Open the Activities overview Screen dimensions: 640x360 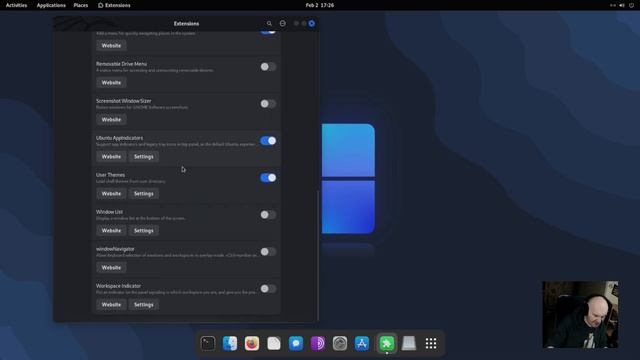pyautogui.click(x=16, y=5)
